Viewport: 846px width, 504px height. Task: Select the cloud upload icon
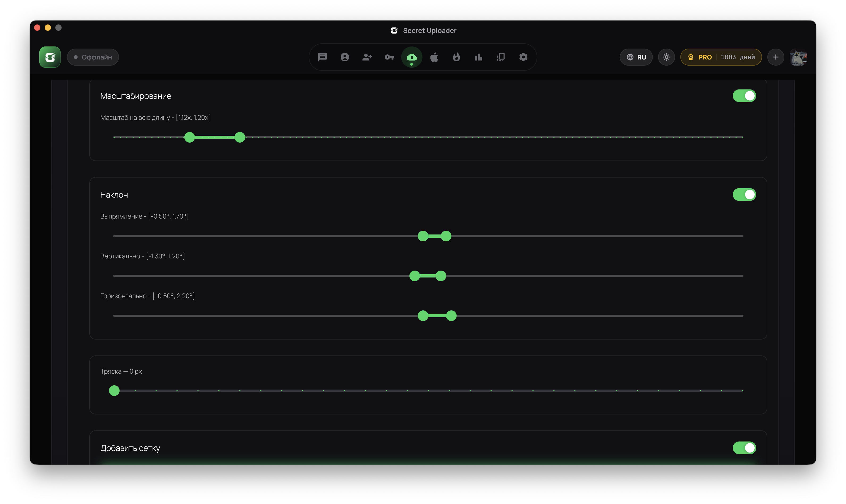[412, 57]
